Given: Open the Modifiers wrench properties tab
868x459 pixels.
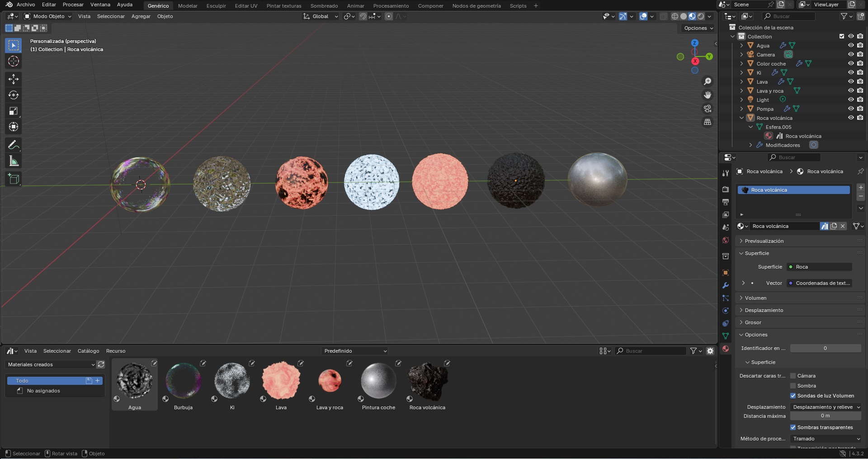Looking at the screenshot, I should [726, 285].
